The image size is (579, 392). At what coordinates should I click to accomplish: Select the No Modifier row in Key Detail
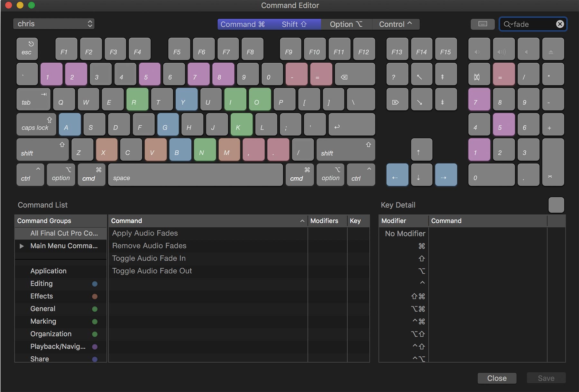coord(472,234)
